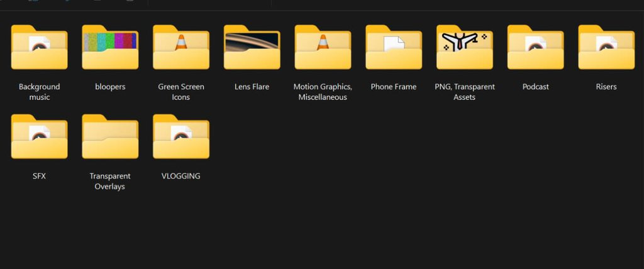This screenshot has width=644, height=269.
Task: Click the "VLOGGING" folder name
Action: (181, 176)
